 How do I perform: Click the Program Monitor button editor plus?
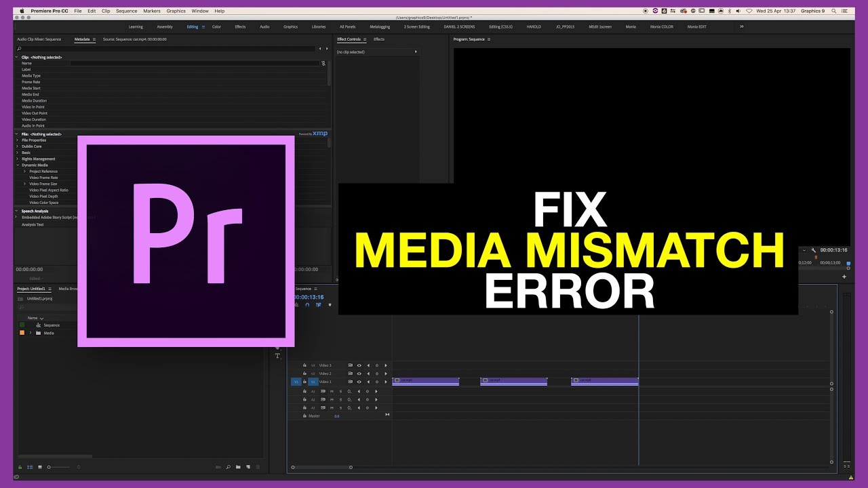tap(844, 277)
